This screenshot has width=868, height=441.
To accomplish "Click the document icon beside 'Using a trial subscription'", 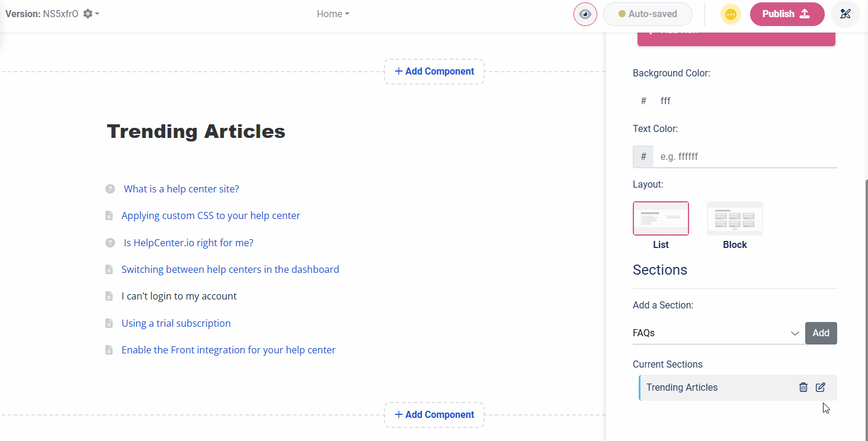I will (109, 323).
